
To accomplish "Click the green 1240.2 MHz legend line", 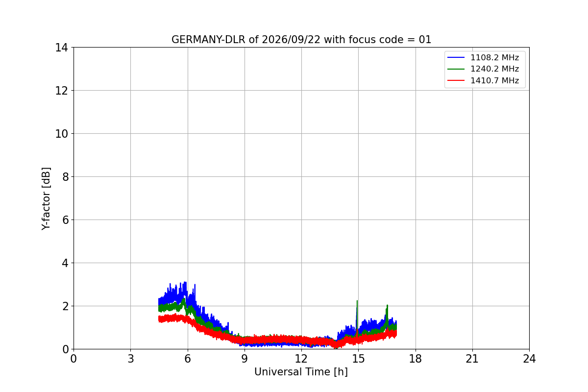I will 456,69.
